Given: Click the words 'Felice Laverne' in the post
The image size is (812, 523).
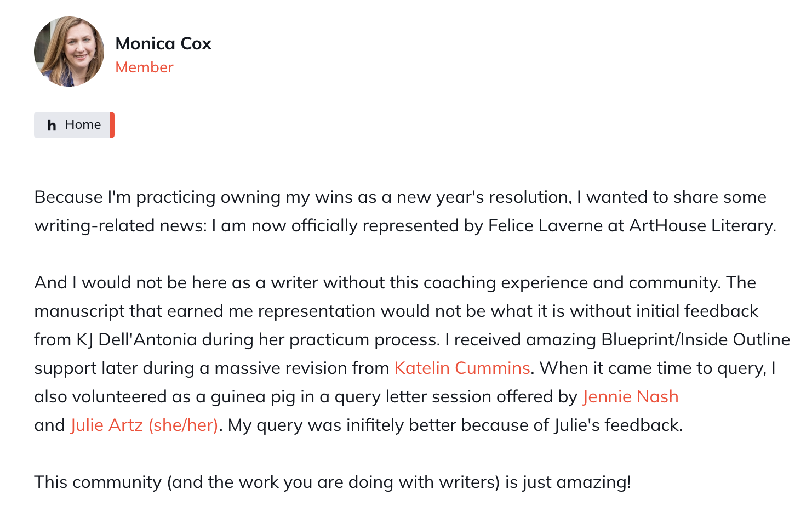Looking at the screenshot, I should point(546,225).
